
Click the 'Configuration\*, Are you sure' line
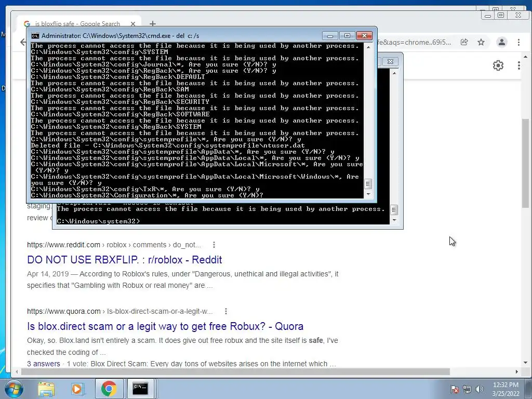[x=147, y=195]
